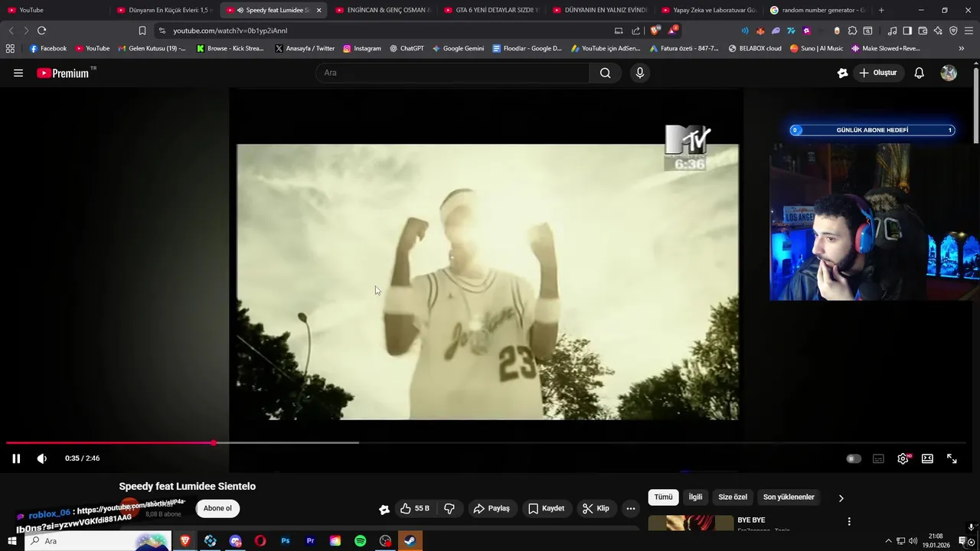The width and height of the screenshot is (980, 551).
Task: Click the 'Paylaş' share button
Action: [492, 508]
